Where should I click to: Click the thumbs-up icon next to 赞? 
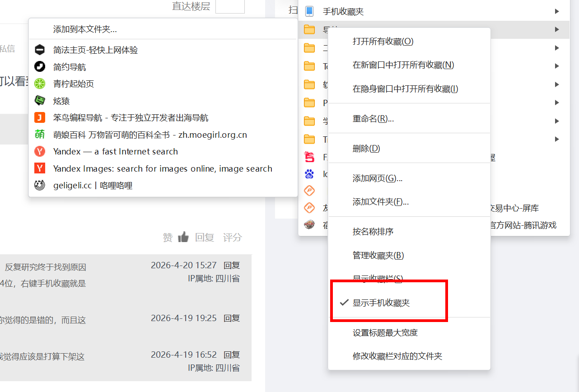pyautogui.click(x=183, y=237)
